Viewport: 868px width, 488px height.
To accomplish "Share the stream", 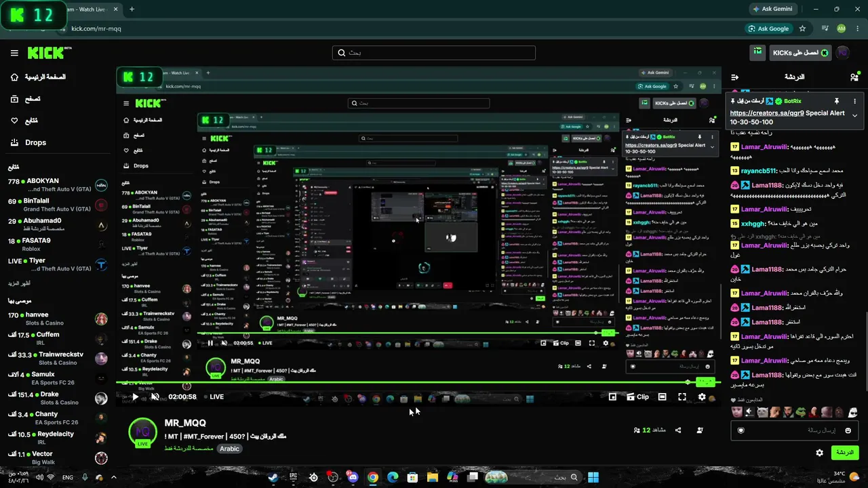I will (x=678, y=430).
